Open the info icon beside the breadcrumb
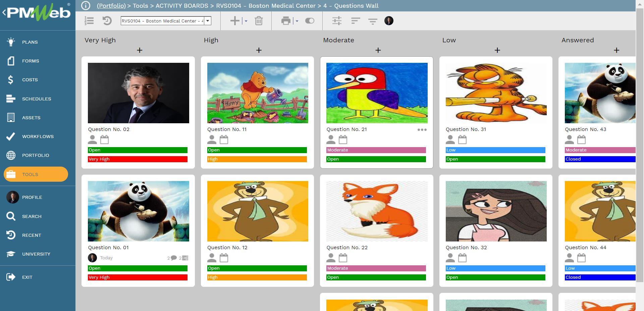Screen dimensions: 644x311 (86, 6)
